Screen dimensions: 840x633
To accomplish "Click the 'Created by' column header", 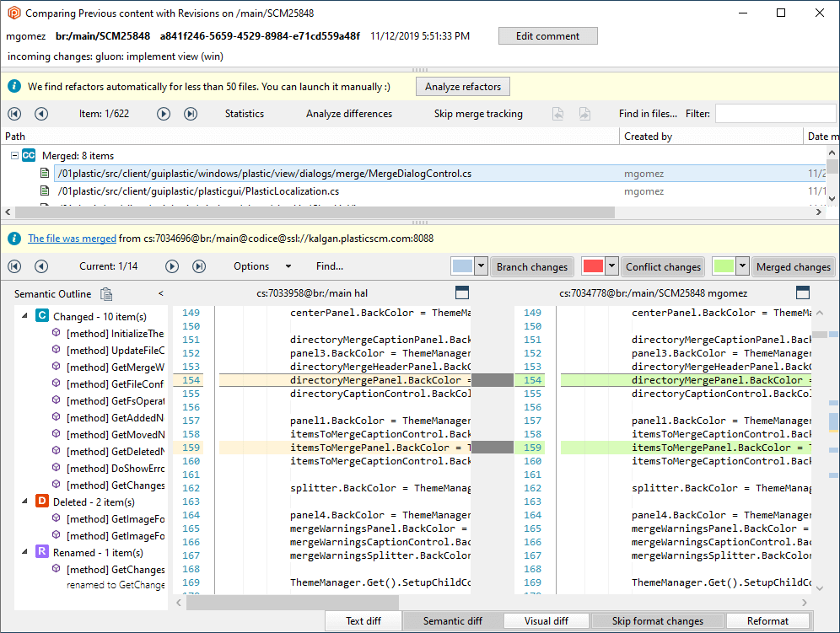I will pyautogui.click(x=711, y=136).
